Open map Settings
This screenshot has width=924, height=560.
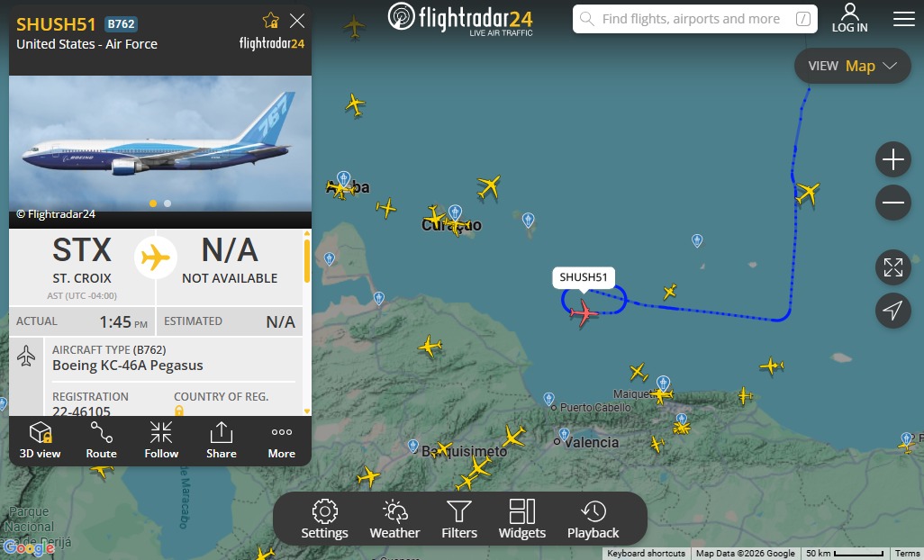point(325,519)
